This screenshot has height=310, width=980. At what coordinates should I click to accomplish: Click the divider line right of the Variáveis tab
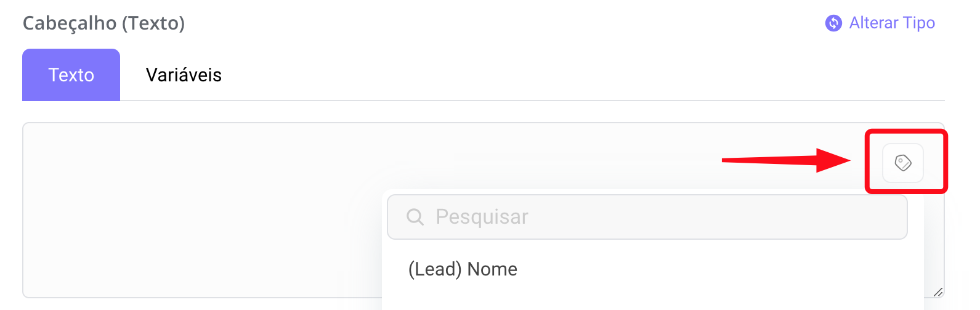pos(554,100)
